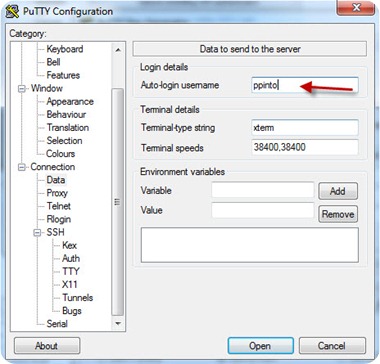The width and height of the screenshot is (380, 364).
Task: Click the Terminal-type string field
Action: point(305,128)
